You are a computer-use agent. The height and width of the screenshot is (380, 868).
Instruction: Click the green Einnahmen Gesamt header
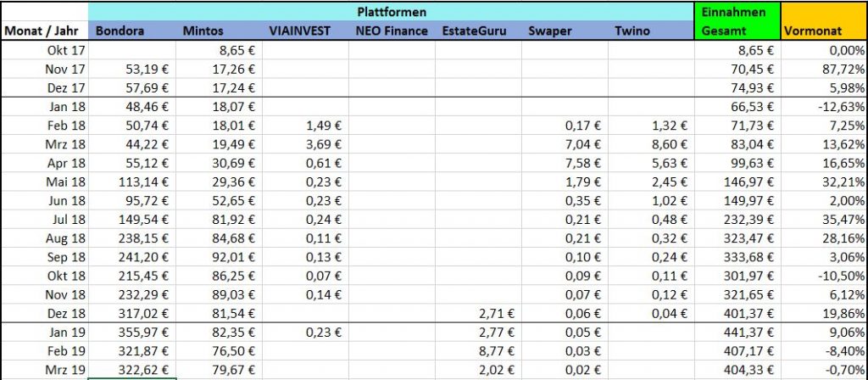click(x=737, y=21)
